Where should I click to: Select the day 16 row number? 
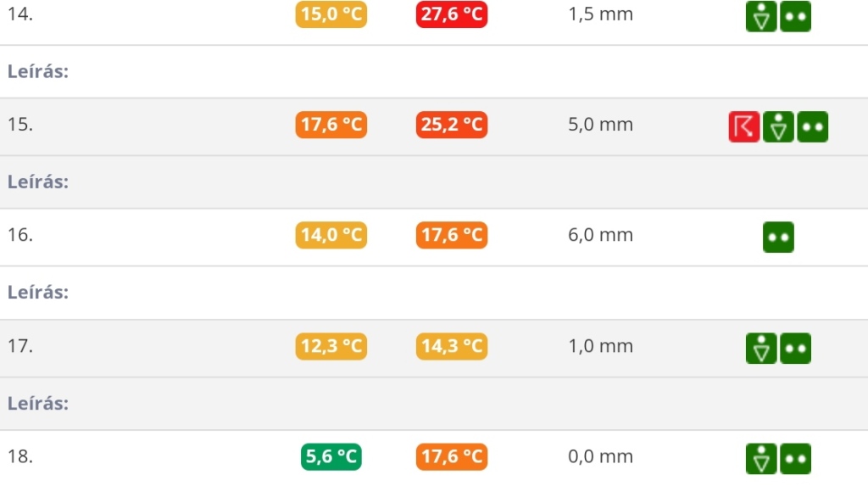[20, 235]
